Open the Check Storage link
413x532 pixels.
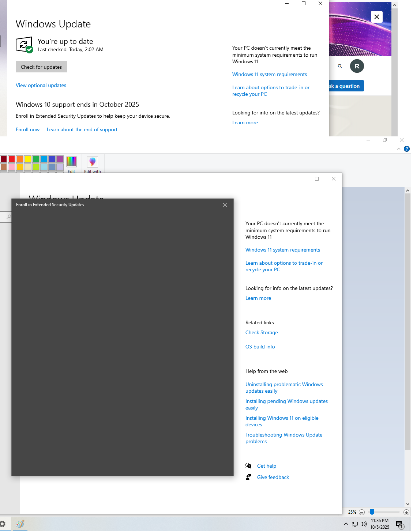tap(262, 332)
